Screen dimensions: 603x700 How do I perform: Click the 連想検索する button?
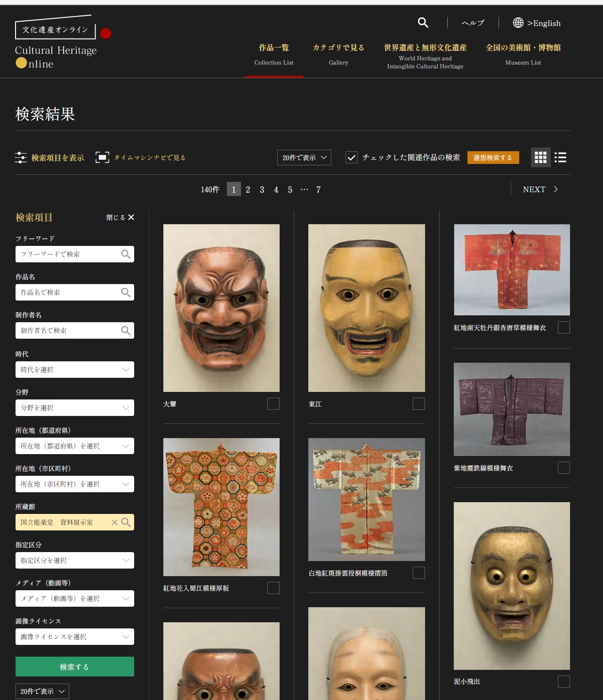click(x=493, y=158)
